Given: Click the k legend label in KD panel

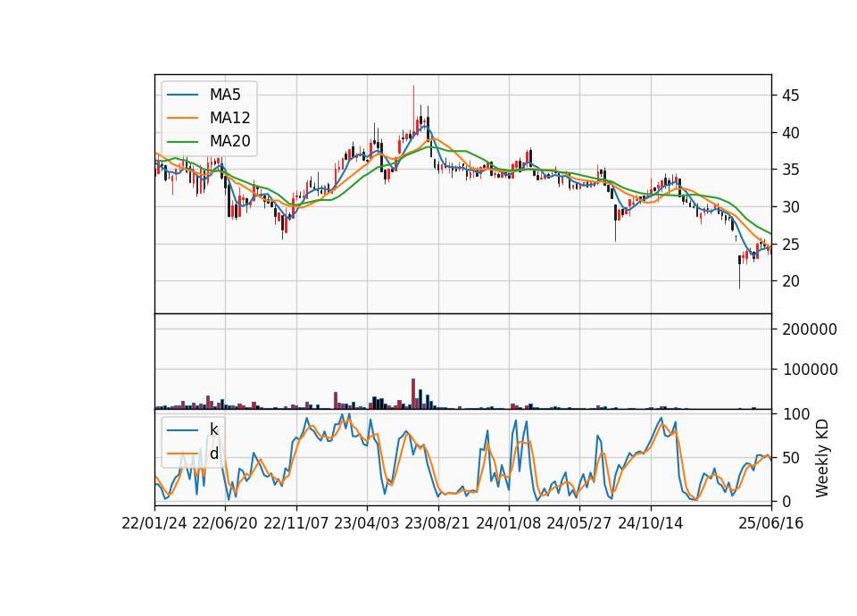Looking at the screenshot, I should pyautogui.click(x=213, y=429).
